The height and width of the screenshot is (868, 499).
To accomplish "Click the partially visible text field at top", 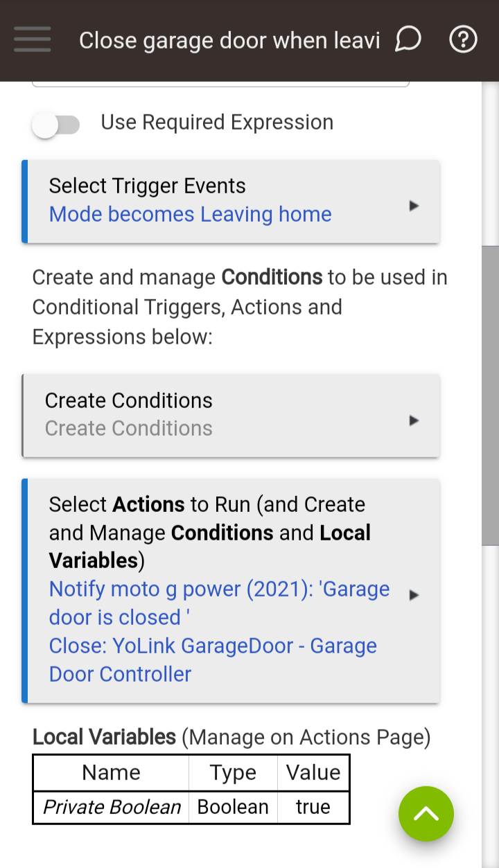I will pyautogui.click(x=220, y=85).
